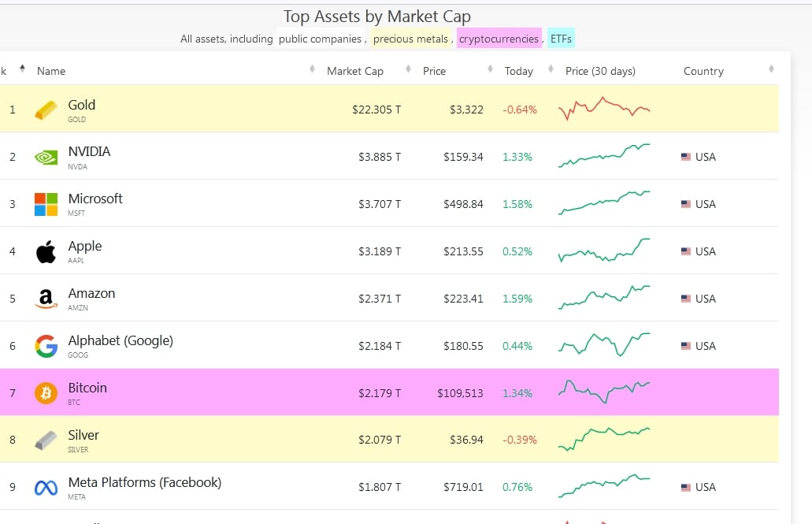Click Bitcoin's 30-day price chart
The width and height of the screenshot is (812, 524).
pos(604,392)
